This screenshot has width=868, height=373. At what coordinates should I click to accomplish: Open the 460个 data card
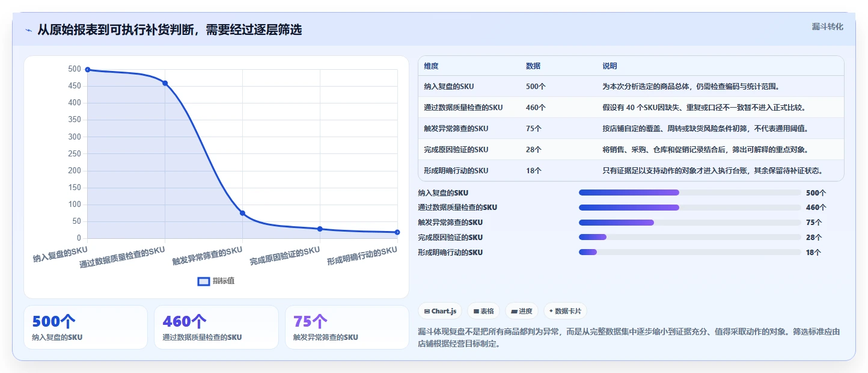click(216, 327)
